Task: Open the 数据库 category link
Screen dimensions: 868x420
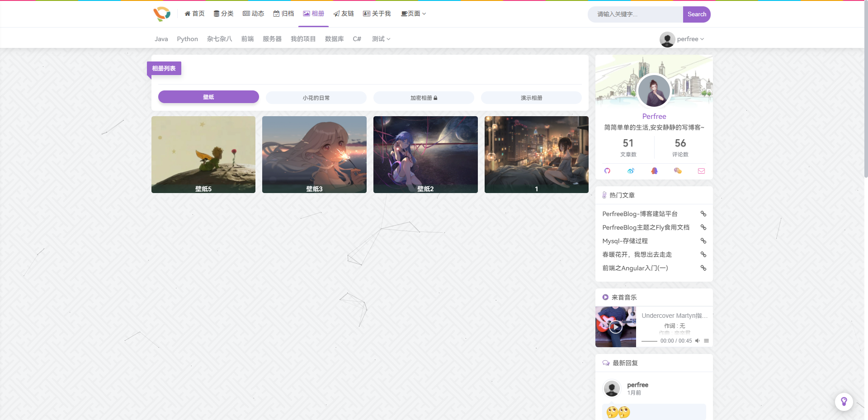Action: 334,39
